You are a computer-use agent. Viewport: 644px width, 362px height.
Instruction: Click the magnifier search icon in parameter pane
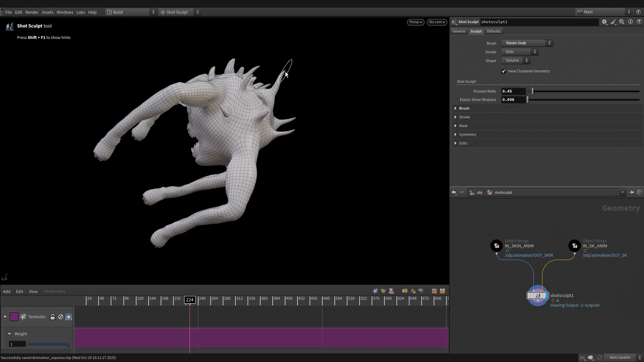(x=622, y=22)
